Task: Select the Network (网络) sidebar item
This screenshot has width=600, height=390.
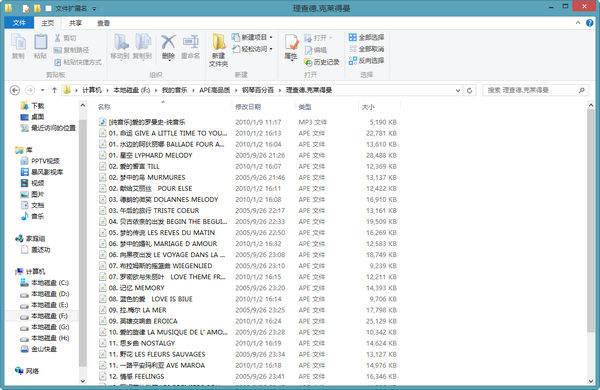Action: [27, 371]
